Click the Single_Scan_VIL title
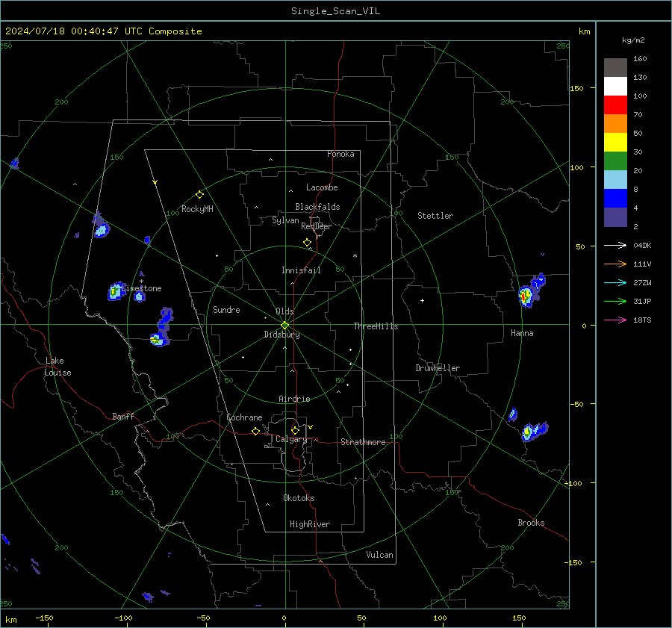Screen dimensions: 672x628 click(335, 11)
